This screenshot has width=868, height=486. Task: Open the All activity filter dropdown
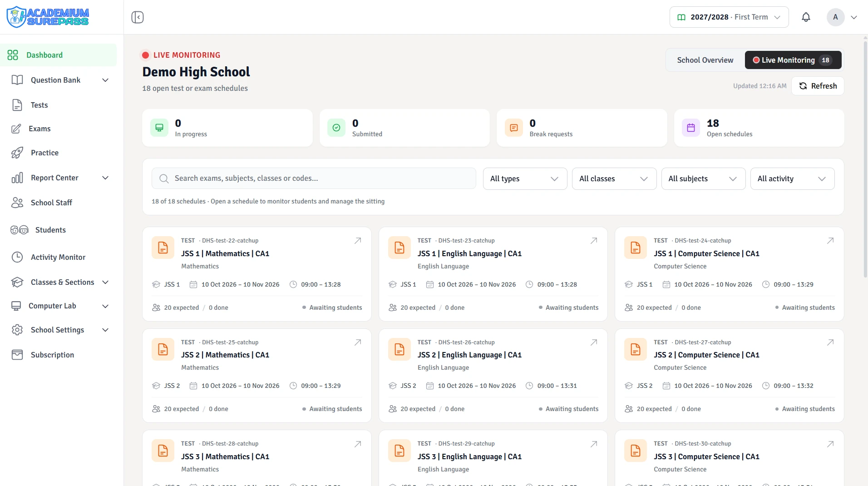point(792,179)
